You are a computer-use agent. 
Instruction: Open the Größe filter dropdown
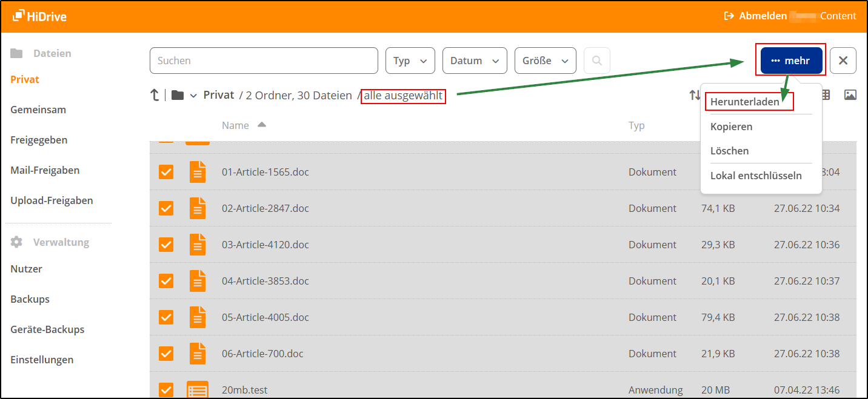545,61
